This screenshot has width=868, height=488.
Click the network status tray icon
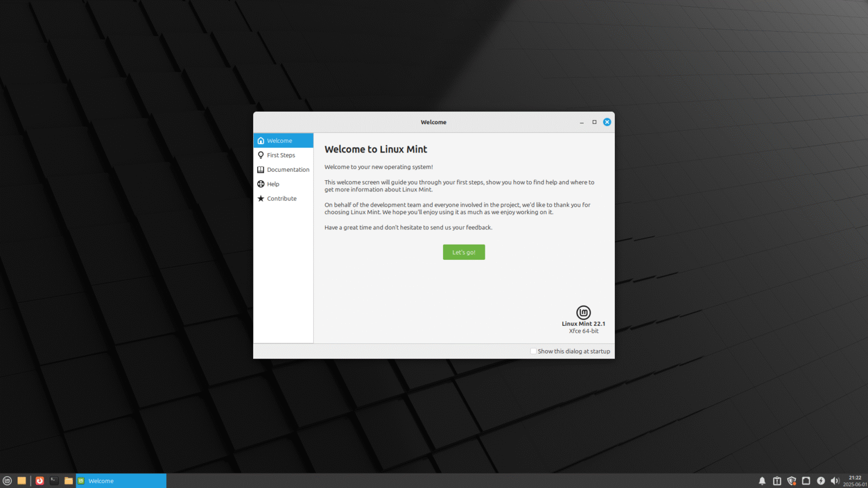click(806, 481)
